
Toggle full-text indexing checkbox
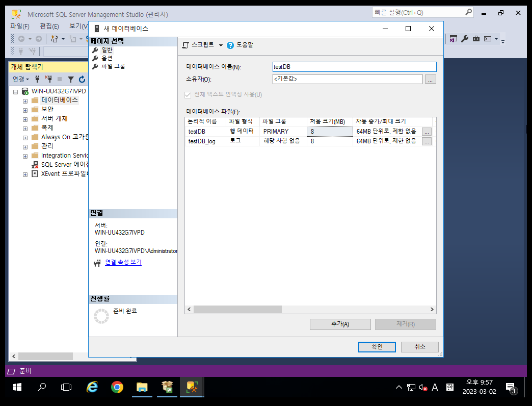point(188,95)
